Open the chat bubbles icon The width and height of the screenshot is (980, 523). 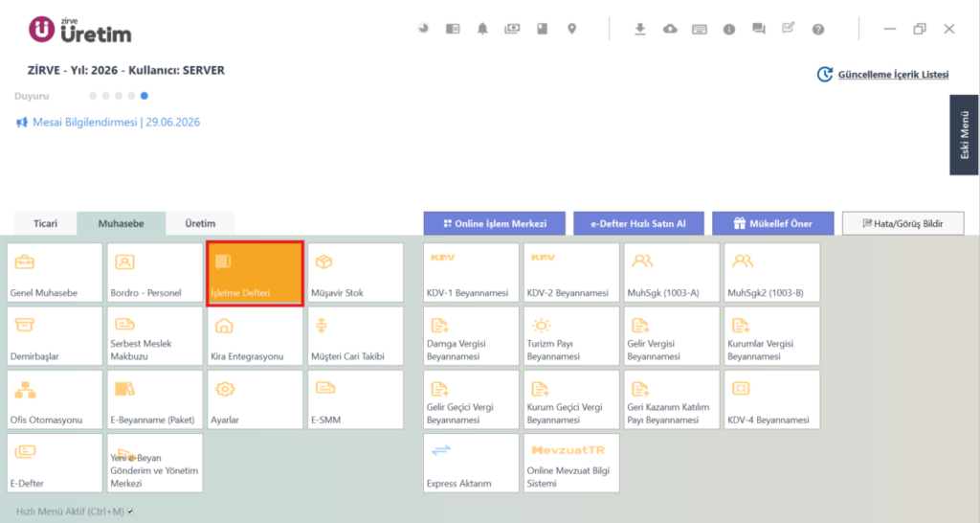tap(759, 29)
